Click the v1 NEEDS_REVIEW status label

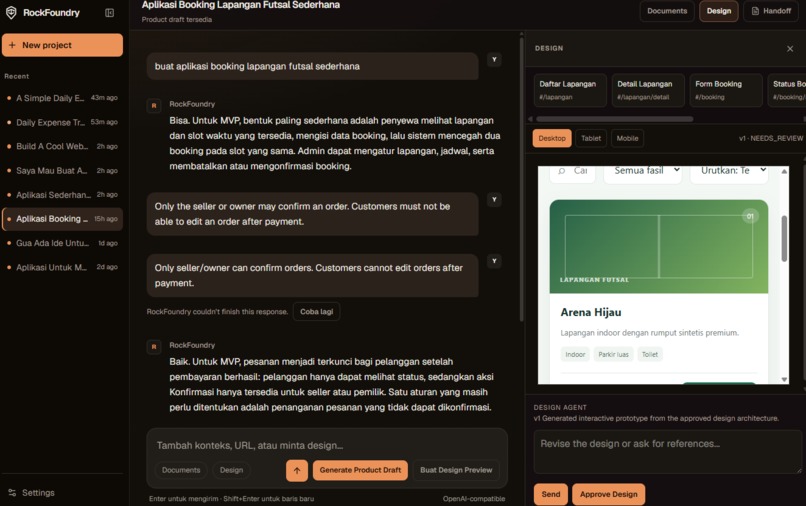pyautogui.click(x=771, y=138)
